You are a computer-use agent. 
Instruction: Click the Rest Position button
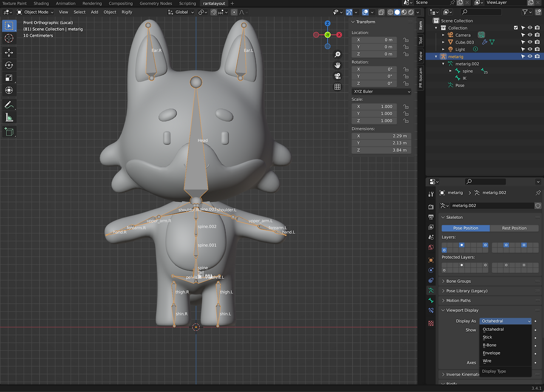click(x=514, y=228)
